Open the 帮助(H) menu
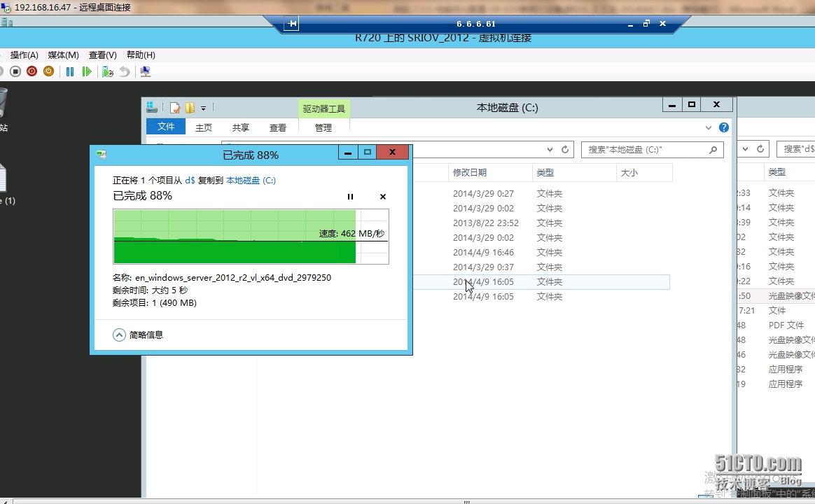Image resolution: width=815 pixels, height=504 pixels. [x=141, y=55]
